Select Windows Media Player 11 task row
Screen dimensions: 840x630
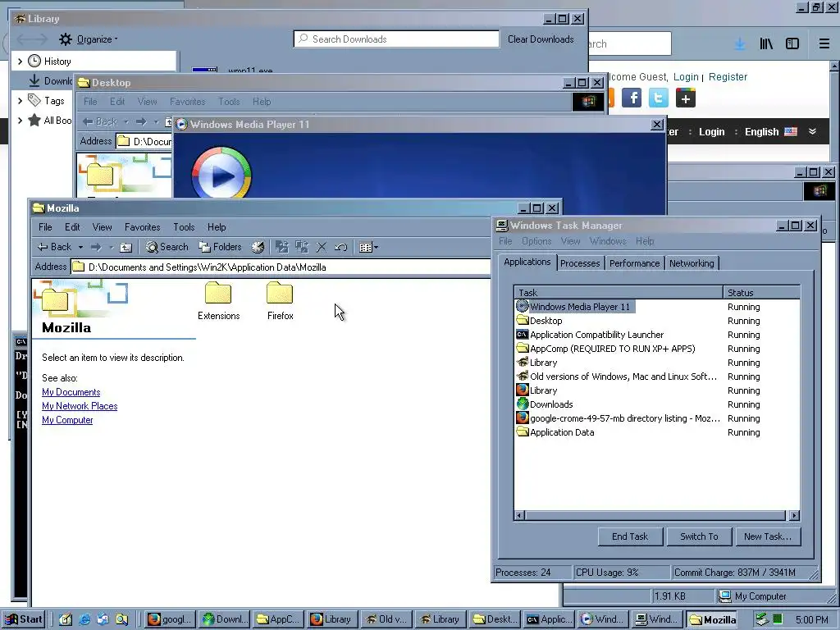657,307
